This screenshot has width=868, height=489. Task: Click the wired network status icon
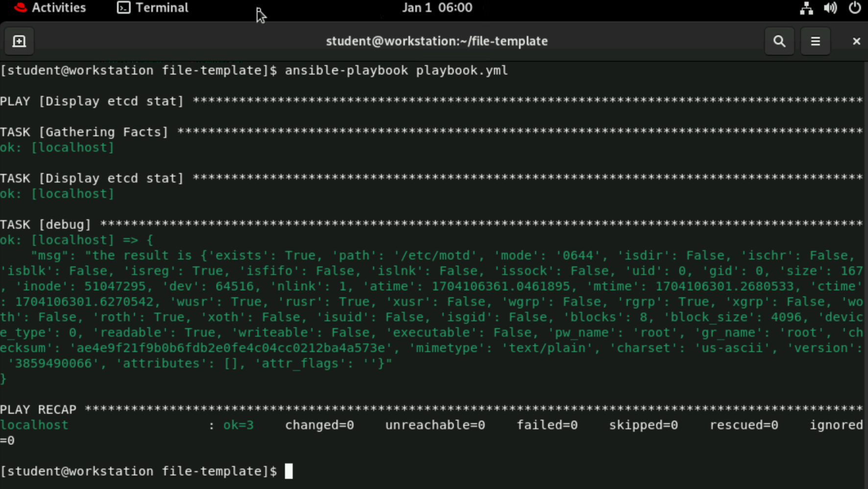(x=806, y=8)
